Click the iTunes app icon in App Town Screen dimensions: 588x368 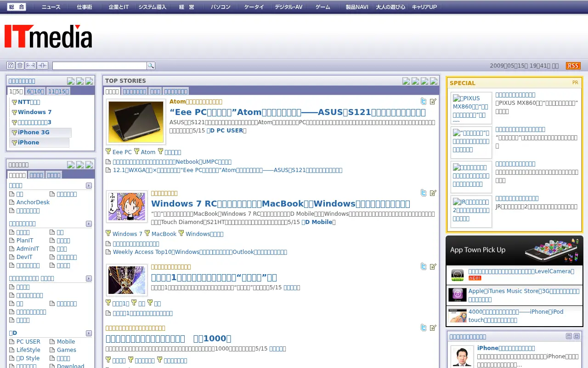458,295
